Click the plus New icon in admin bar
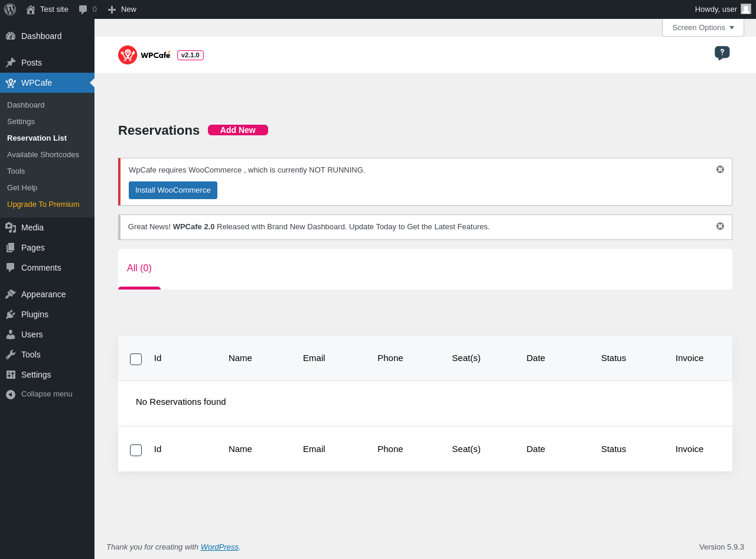 [112, 9]
